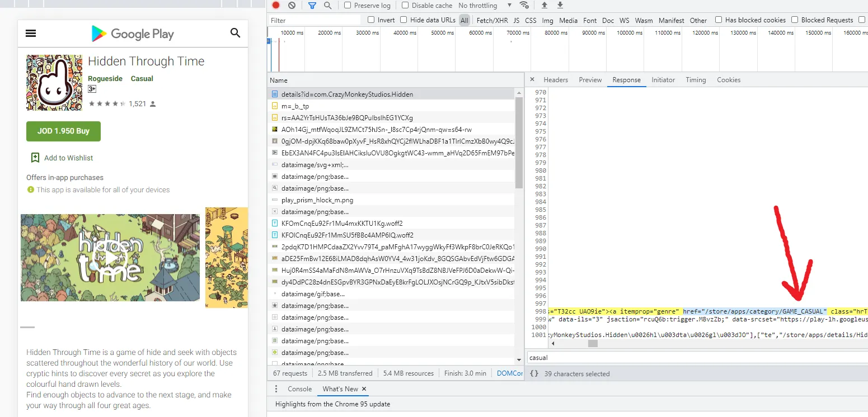
Task: Click the Google Play logo
Action: point(133,34)
